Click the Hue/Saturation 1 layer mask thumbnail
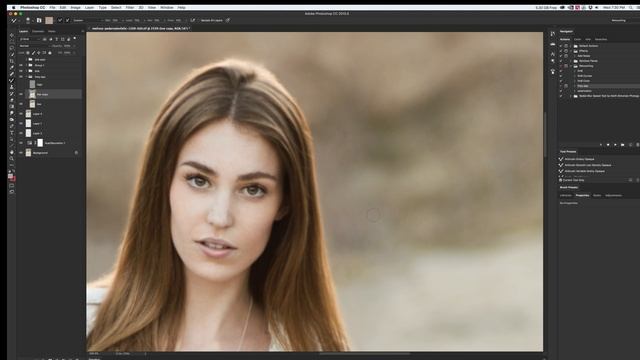640x360 pixels. 40,143
